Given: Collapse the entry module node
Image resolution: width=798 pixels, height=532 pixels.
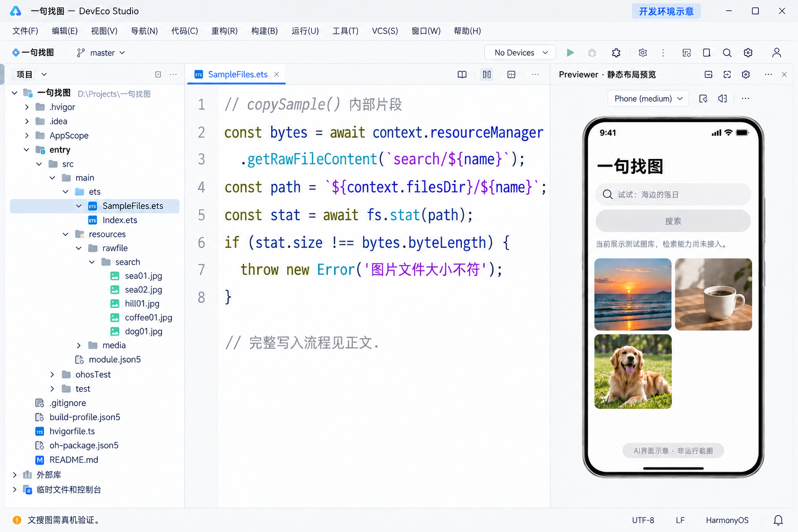Looking at the screenshot, I should (26, 150).
